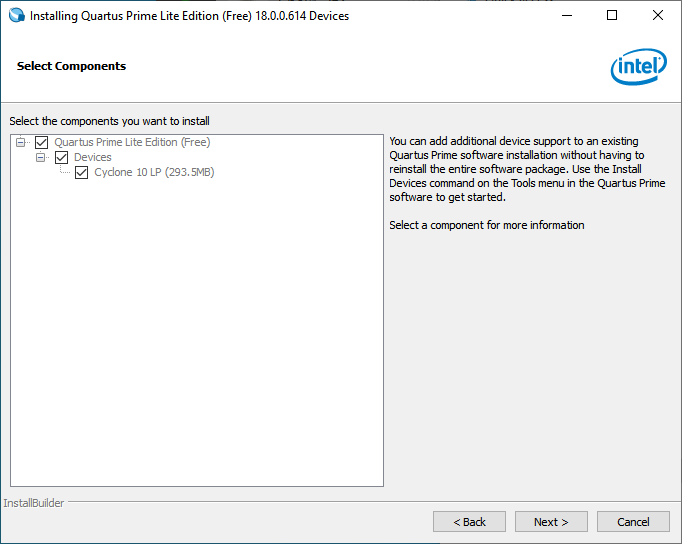Cancel the installation
Screen dimensions: 682x544
click(x=633, y=522)
